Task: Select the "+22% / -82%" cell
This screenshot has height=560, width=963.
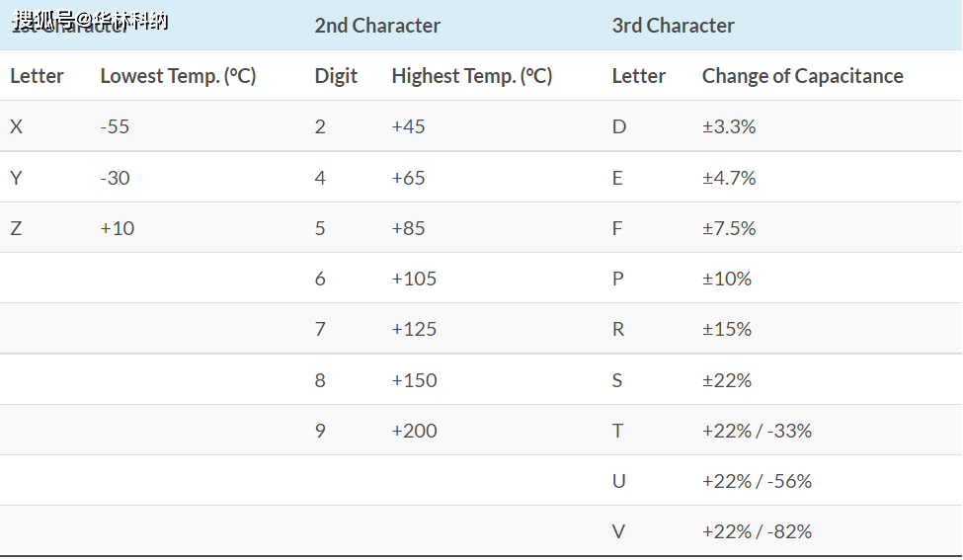Action: (x=757, y=531)
